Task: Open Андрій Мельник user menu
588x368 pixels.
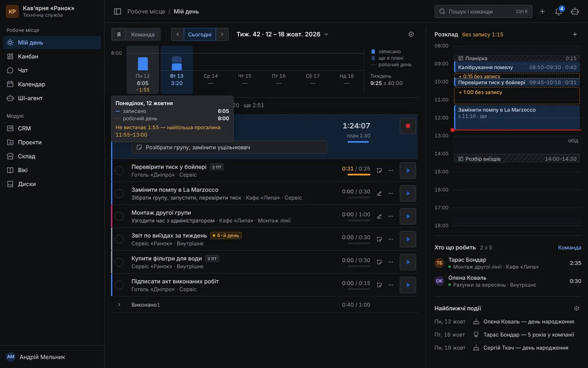Action: coord(52,357)
